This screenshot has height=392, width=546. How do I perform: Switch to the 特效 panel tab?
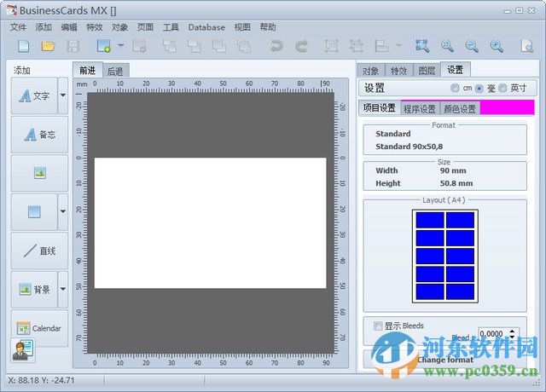399,71
